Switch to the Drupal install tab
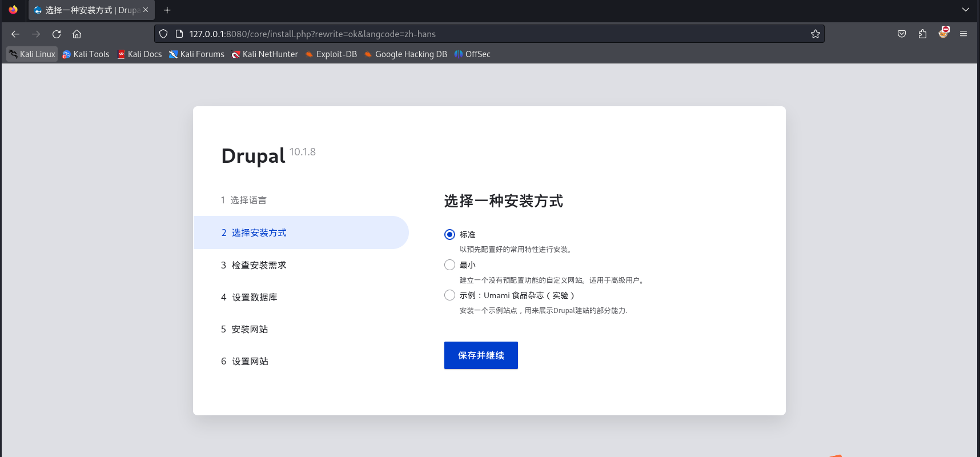The height and width of the screenshot is (457, 980). [91, 10]
